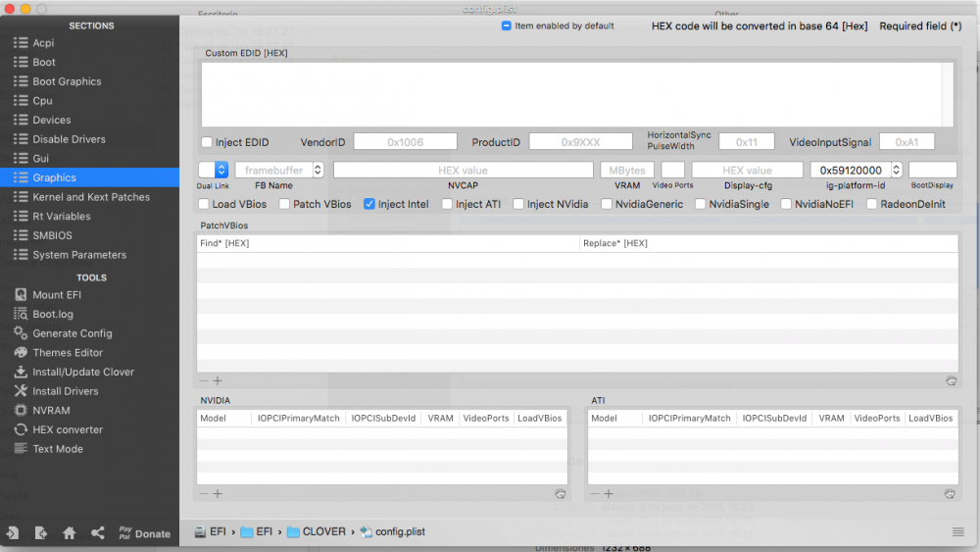
Task: Click the hand icon below PatchVBios table
Action: pos(952,380)
